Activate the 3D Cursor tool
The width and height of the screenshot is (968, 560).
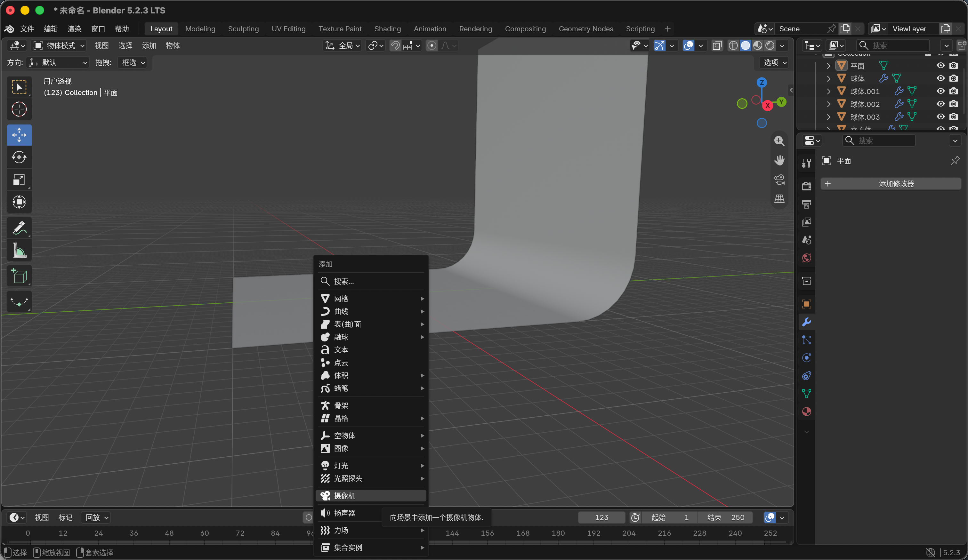click(x=19, y=109)
